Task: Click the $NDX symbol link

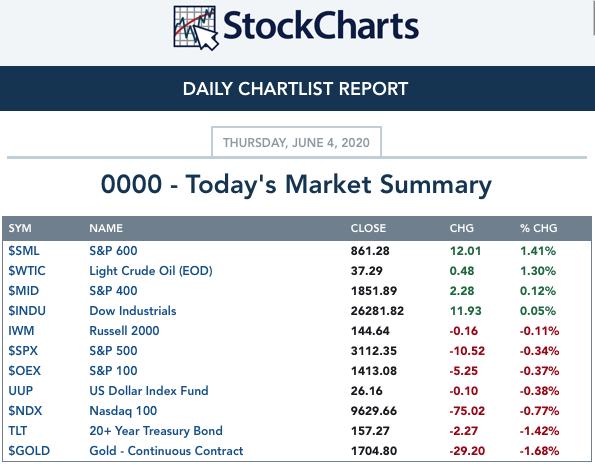Action: pos(25,411)
